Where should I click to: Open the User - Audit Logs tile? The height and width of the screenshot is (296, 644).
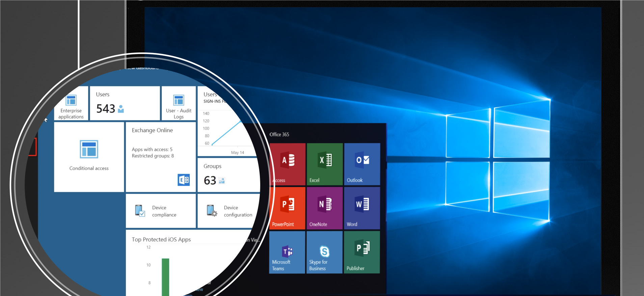pyautogui.click(x=179, y=103)
